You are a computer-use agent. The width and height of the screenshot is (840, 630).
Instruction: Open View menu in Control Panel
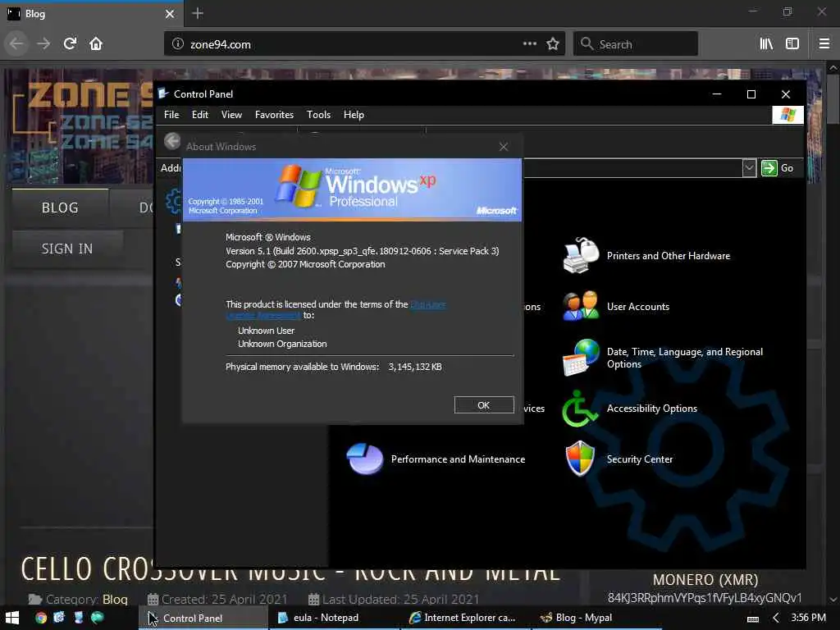point(231,115)
